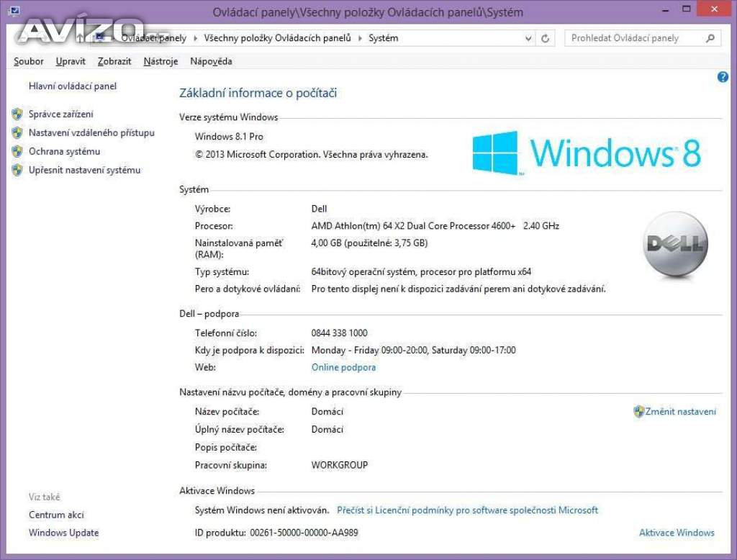Click the Viz také label
Image resolution: width=737 pixels, height=560 pixels.
click(x=44, y=497)
